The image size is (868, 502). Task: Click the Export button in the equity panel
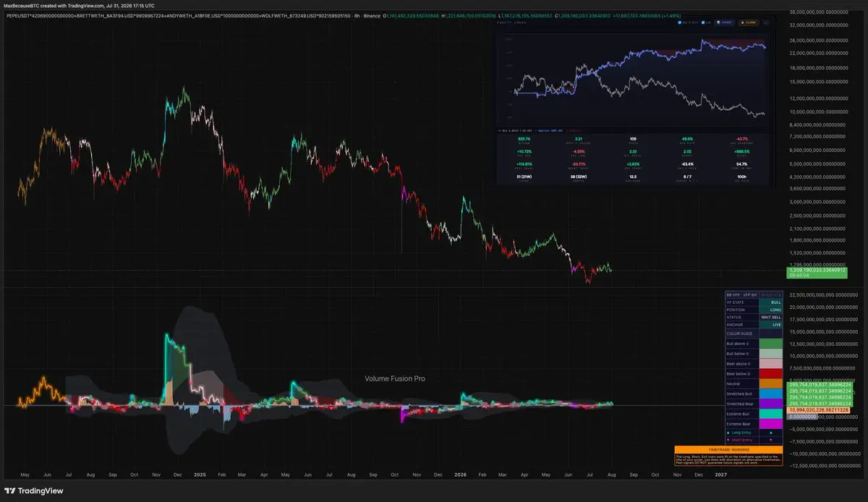pos(726,22)
